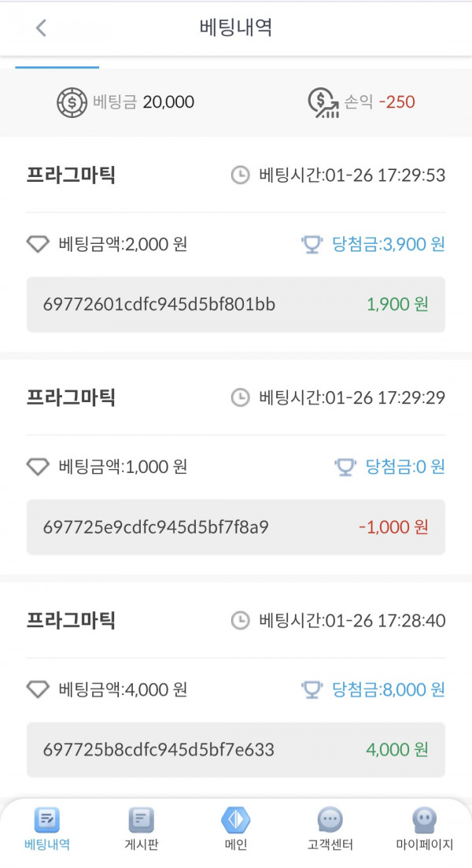The height and width of the screenshot is (868, 472).
Task: Click the trophy icon next to 당첨금:0 원
Action: [344, 467]
